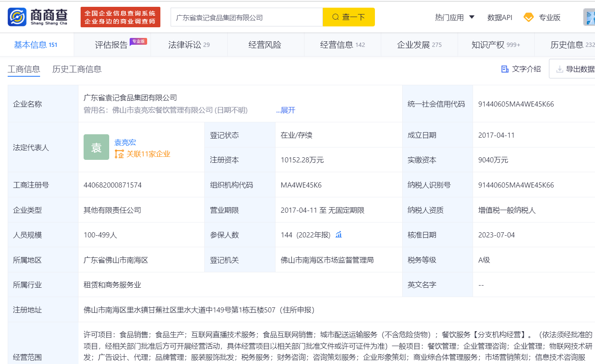Click the red 全国企业信息查询系统 banner
Viewport: 595px width, 364px height.
pos(120,17)
